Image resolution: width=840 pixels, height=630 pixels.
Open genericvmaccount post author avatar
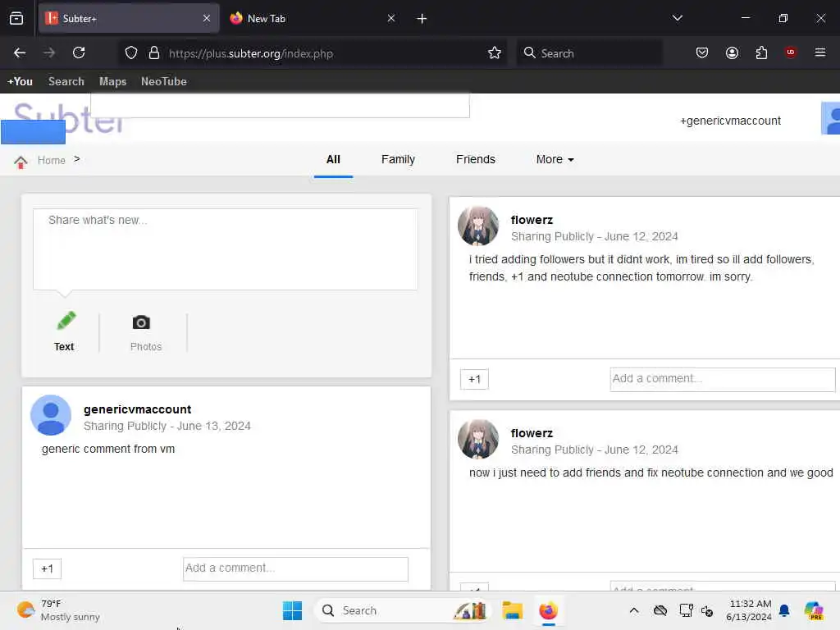tap(51, 415)
